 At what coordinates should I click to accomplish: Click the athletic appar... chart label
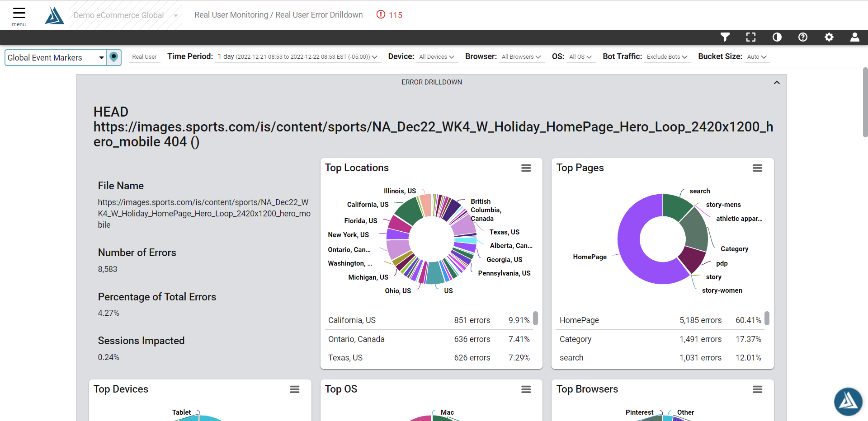click(x=739, y=219)
